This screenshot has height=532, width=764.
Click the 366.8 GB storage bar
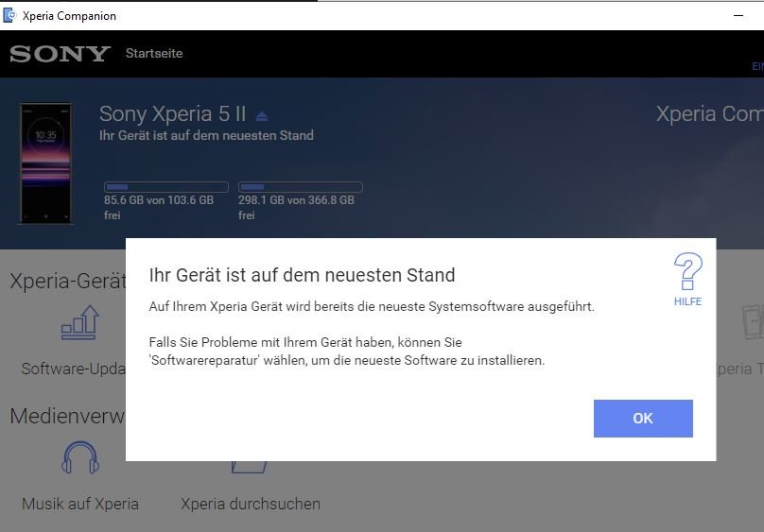pyautogui.click(x=300, y=187)
